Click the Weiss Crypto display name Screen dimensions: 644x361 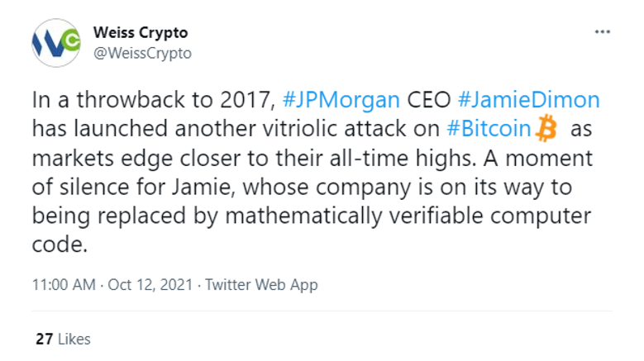click(x=141, y=32)
